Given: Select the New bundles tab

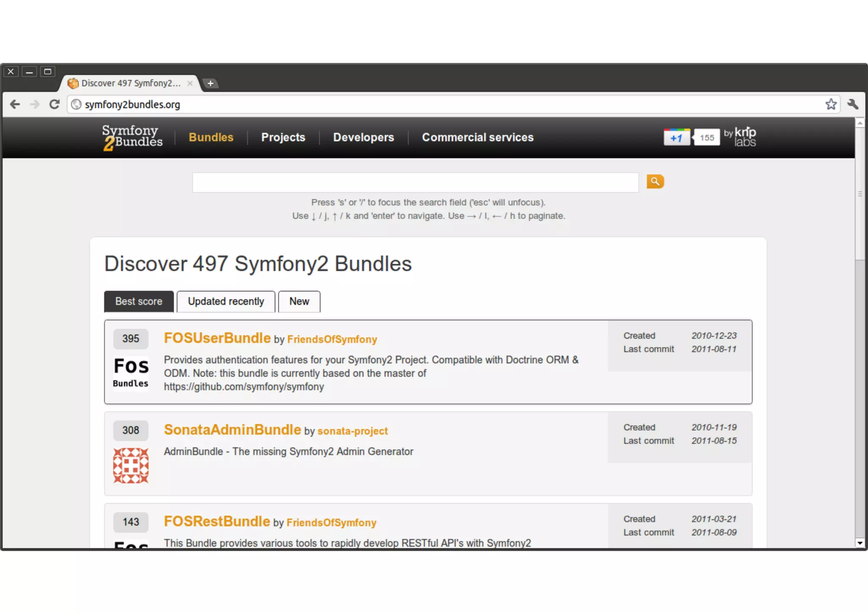Looking at the screenshot, I should click(x=299, y=301).
